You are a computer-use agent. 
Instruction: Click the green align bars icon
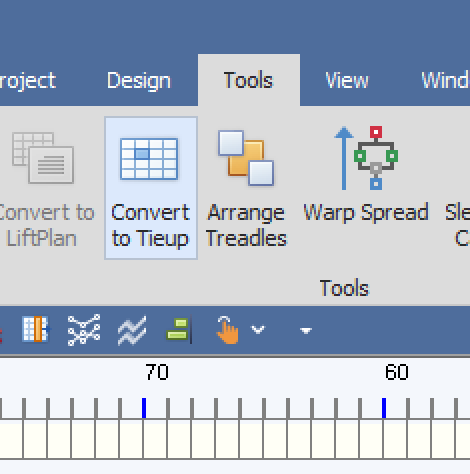click(179, 330)
